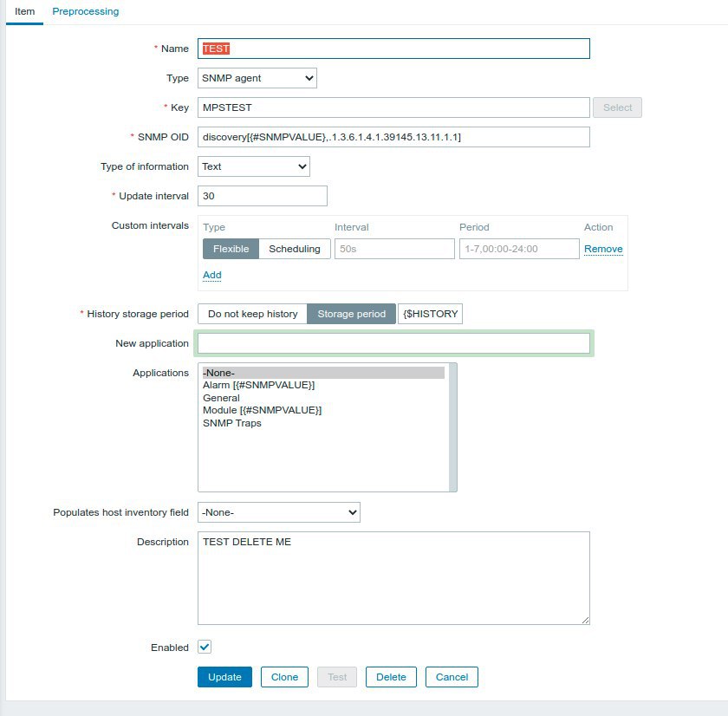This screenshot has height=716, width=728.
Task: Click the Update button
Action: (x=224, y=677)
